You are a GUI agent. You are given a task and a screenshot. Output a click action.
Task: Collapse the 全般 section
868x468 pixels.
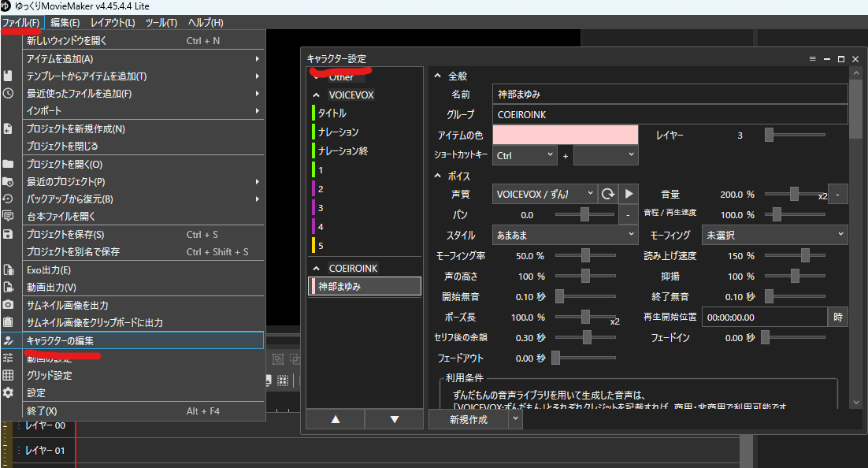tap(438, 76)
